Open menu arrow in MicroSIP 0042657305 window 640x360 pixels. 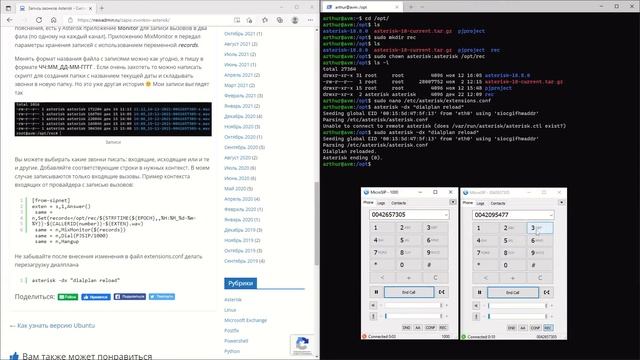tap(562, 202)
